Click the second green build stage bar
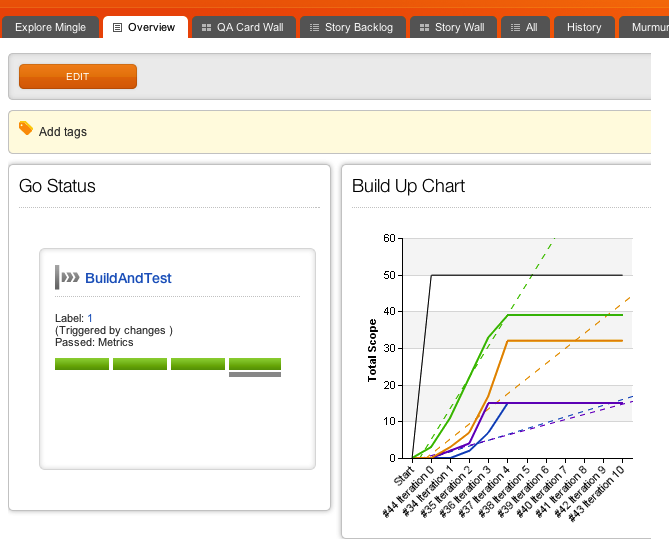 coord(139,364)
